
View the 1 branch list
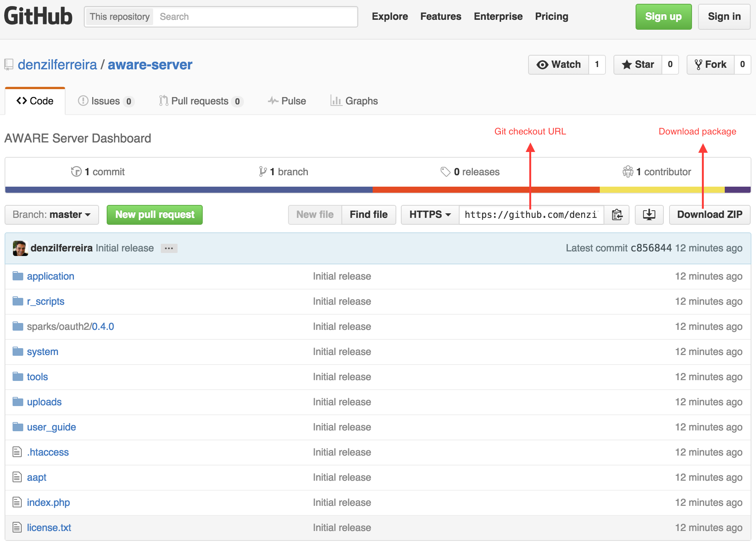[x=283, y=172]
